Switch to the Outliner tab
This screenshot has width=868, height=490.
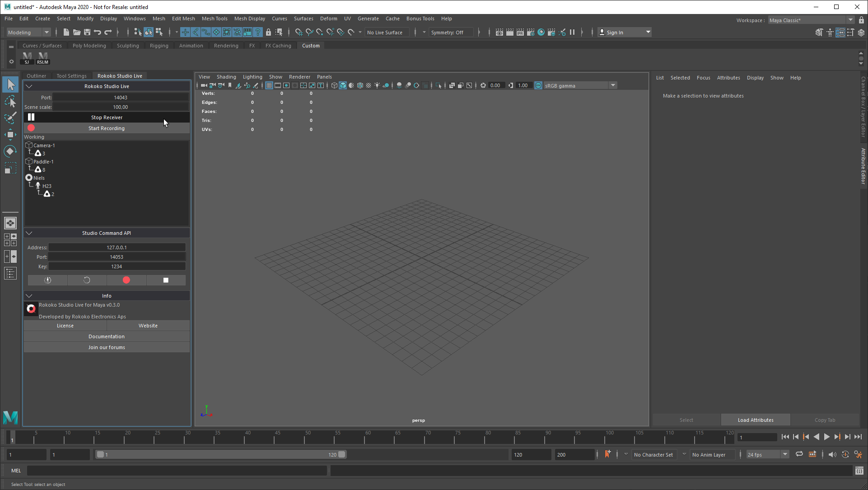coord(36,76)
